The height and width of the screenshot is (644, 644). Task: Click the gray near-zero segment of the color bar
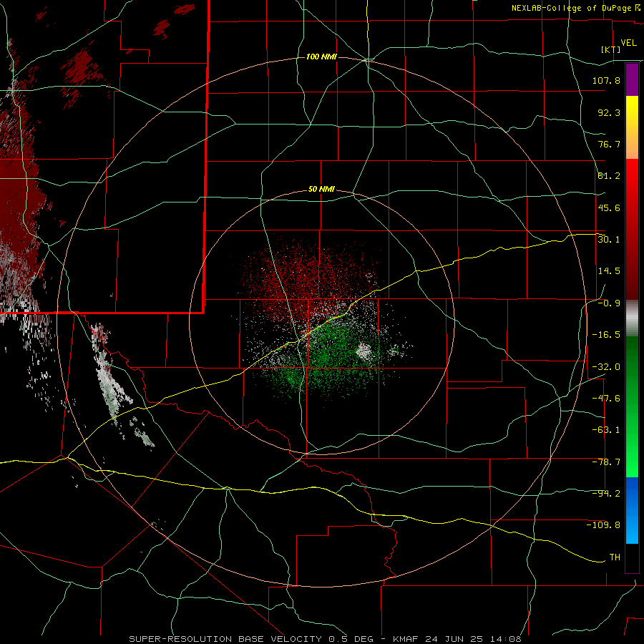point(632,318)
